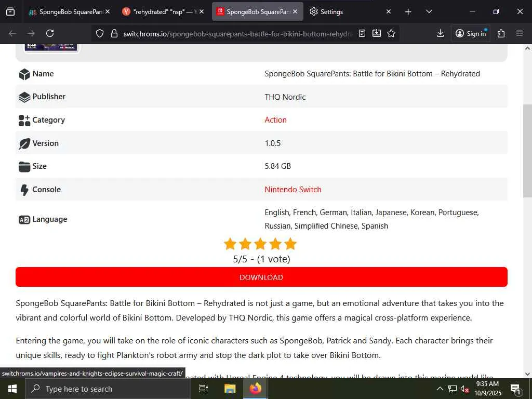The image size is (532, 399).
Task: Switch to first SpongeBob SquarePants tab
Action: point(69,11)
